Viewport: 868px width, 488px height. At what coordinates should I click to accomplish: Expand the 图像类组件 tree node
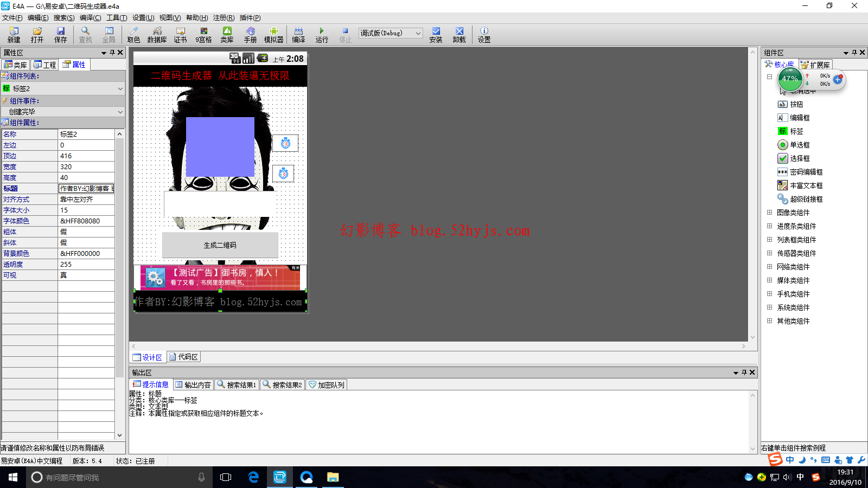pyautogui.click(x=769, y=213)
